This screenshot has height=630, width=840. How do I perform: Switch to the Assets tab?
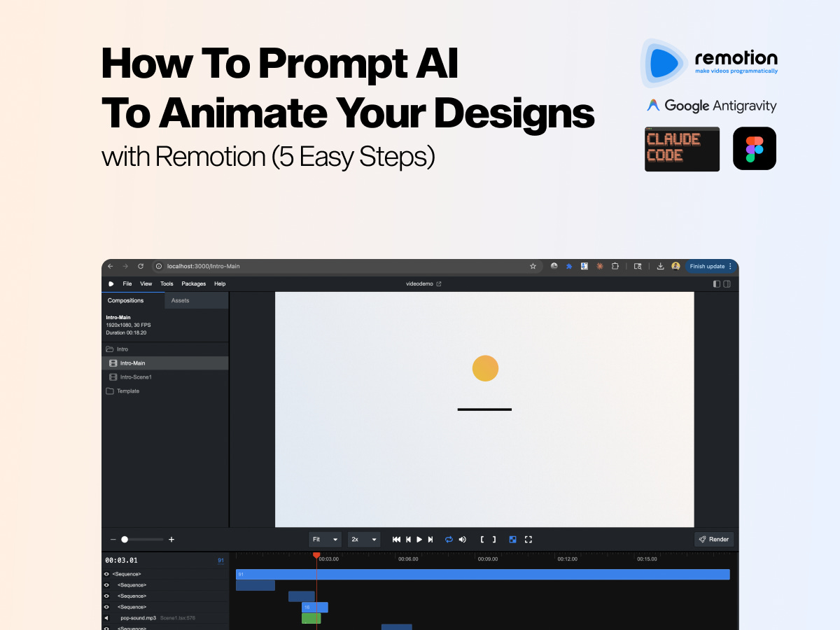[180, 300]
